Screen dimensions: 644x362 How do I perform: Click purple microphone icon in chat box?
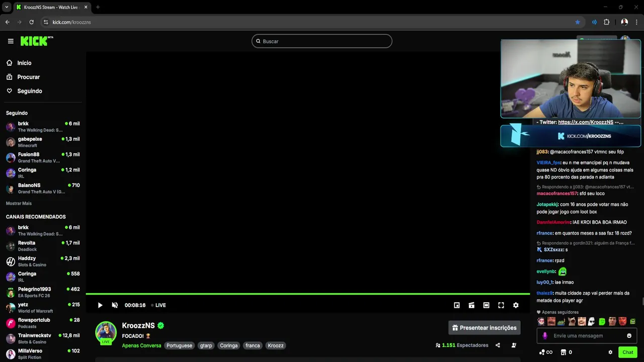[x=544, y=336]
